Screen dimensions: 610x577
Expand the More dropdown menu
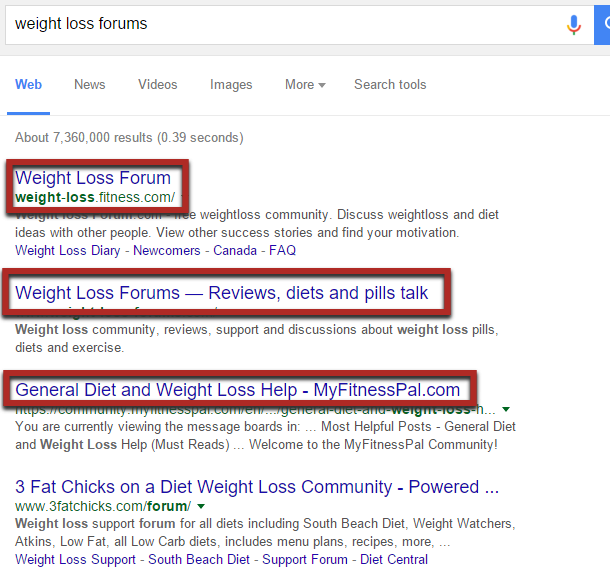pyautogui.click(x=305, y=84)
